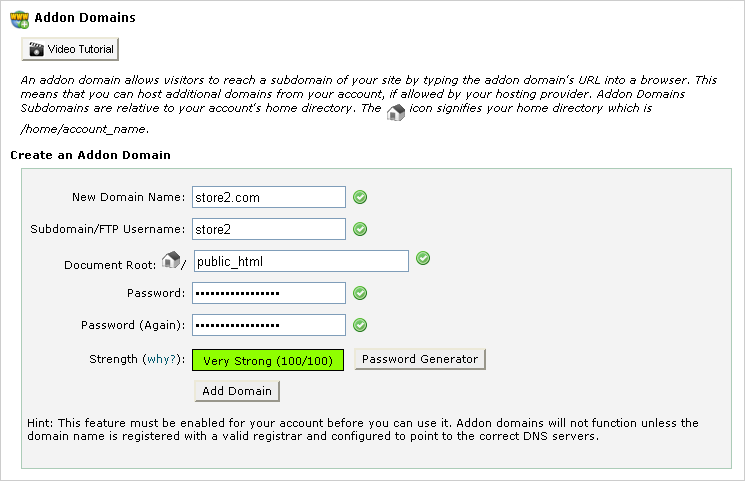Viewport: 745px width, 481px height.
Task: Click the clapperboard icon on Video Tutorial
Action: [x=36, y=49]
